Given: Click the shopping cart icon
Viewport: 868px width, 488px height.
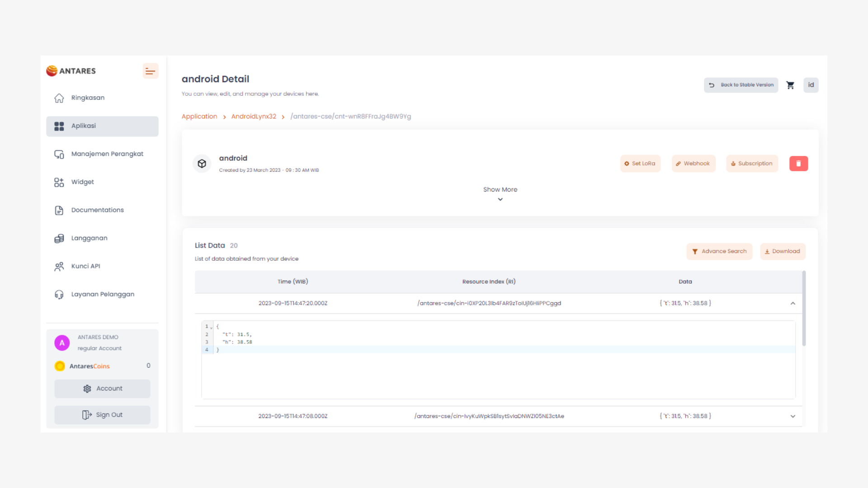Looking at the screenshot, I should click(x=790, y=85).
